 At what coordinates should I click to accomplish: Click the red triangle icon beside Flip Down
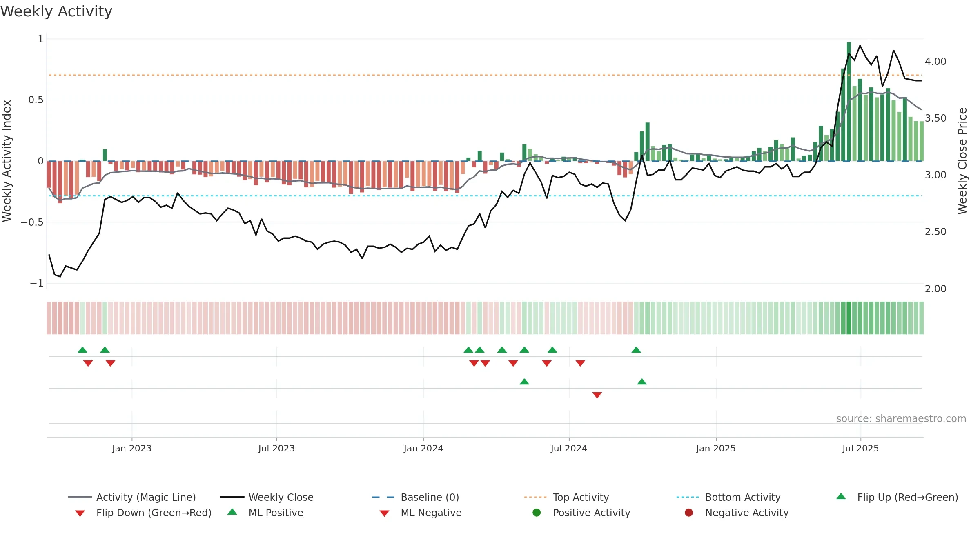tap(80, 513)
